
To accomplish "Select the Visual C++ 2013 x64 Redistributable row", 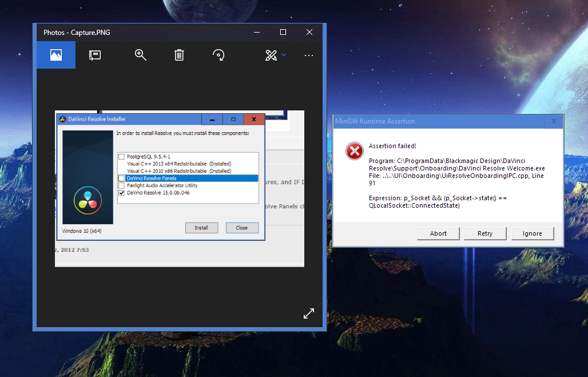I will tap(188, 164).
